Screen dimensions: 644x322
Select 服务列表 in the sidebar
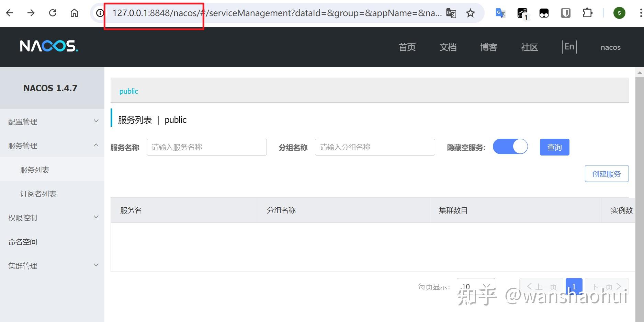(x=52, y=170)
